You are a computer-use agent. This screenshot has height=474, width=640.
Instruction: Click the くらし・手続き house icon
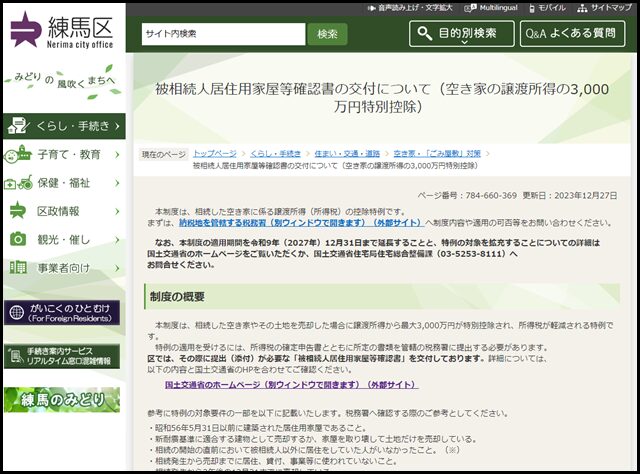pos(18,126)
